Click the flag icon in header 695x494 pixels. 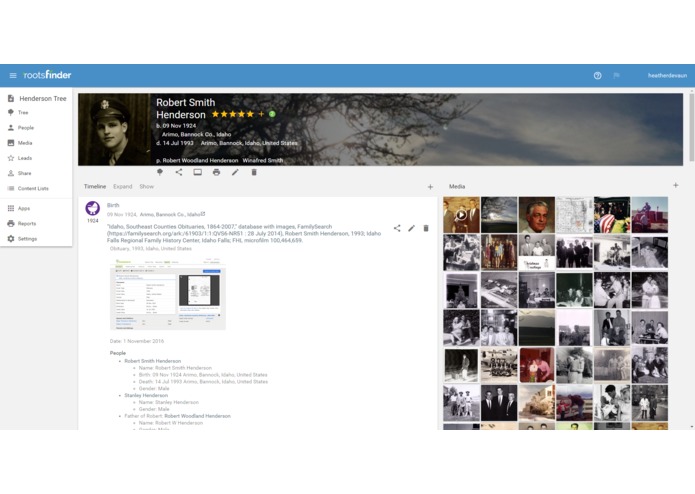pos(616,76)
